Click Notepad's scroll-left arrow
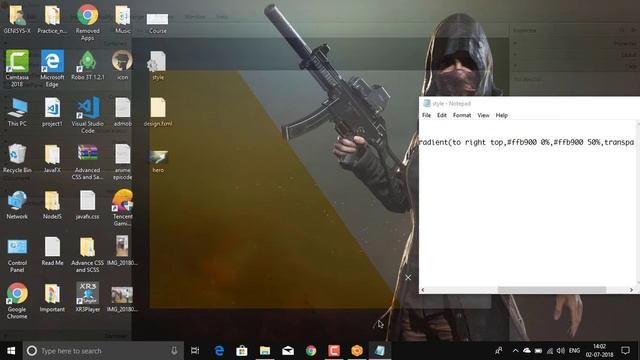This screenshot has width=640, height=360. coord(423,290)
